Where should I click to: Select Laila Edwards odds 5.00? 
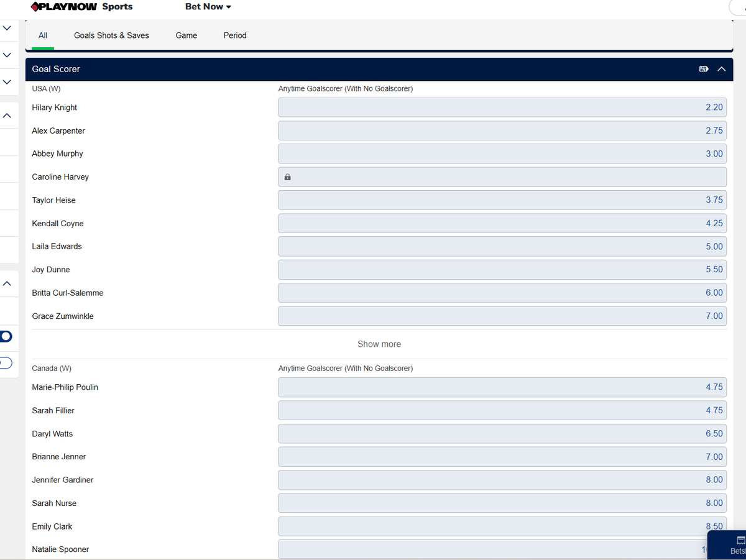(502, 247)
